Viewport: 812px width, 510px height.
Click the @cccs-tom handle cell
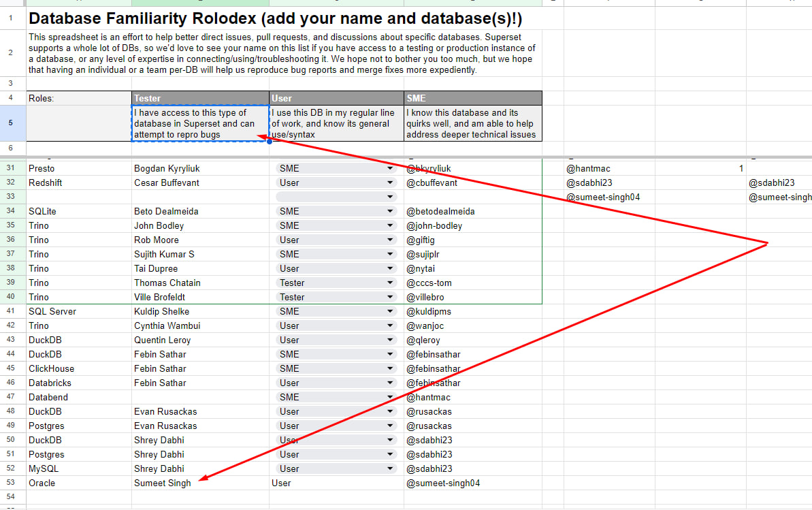473,283
